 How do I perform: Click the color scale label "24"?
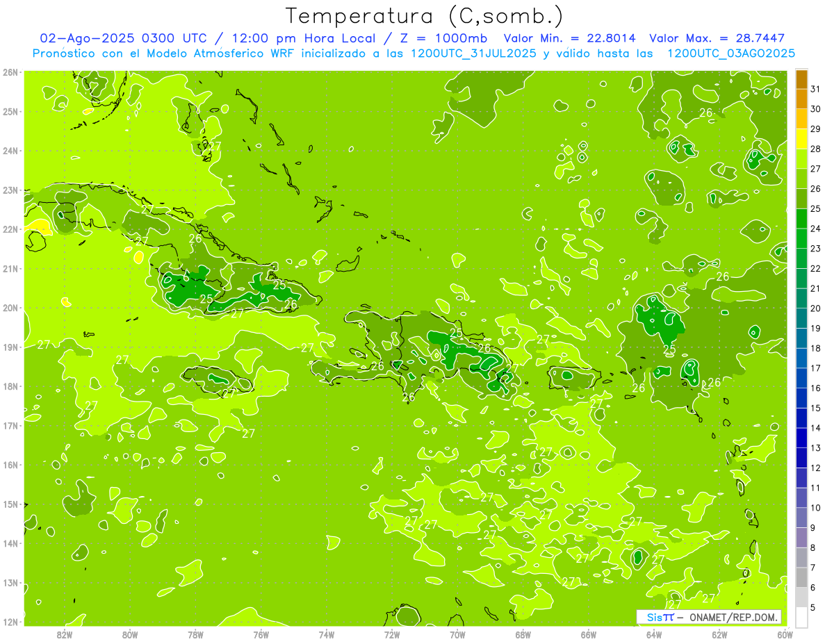pyautogui.click(x=816, y=229)
